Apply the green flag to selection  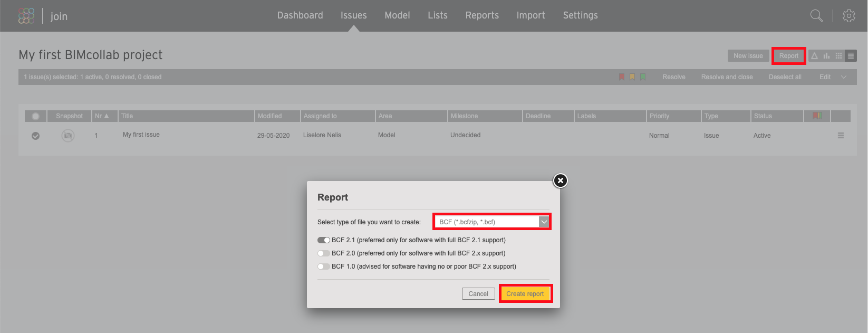pyautogui.click(x=643, y=77)
